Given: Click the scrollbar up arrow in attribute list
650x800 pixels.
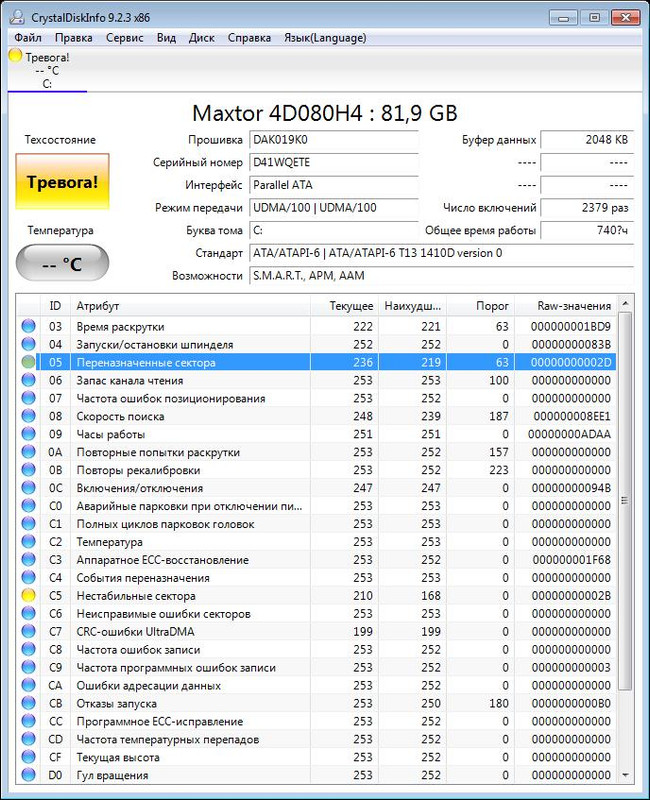Looking at the screenshot, I should [625, 304].
